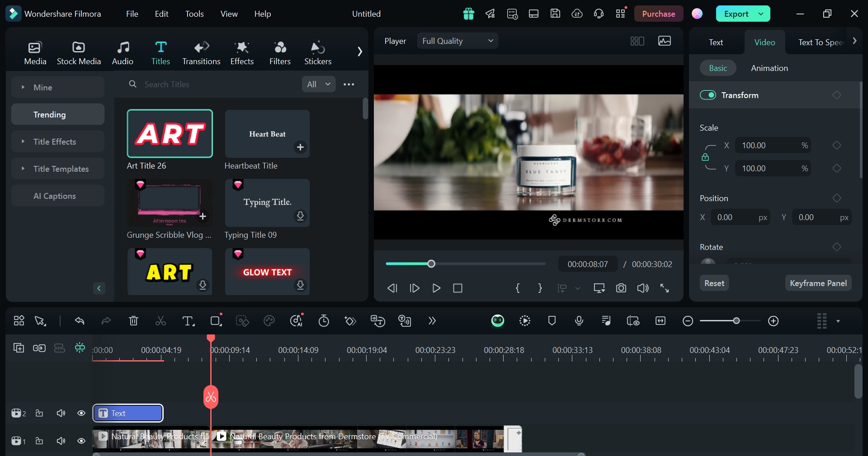
Task: Collapse the titles sidebar with left chevron
Action: 99,288
